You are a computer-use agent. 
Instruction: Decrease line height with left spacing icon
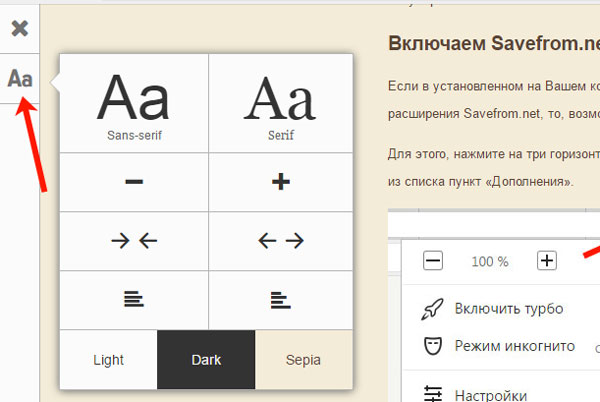click(134, 298)
